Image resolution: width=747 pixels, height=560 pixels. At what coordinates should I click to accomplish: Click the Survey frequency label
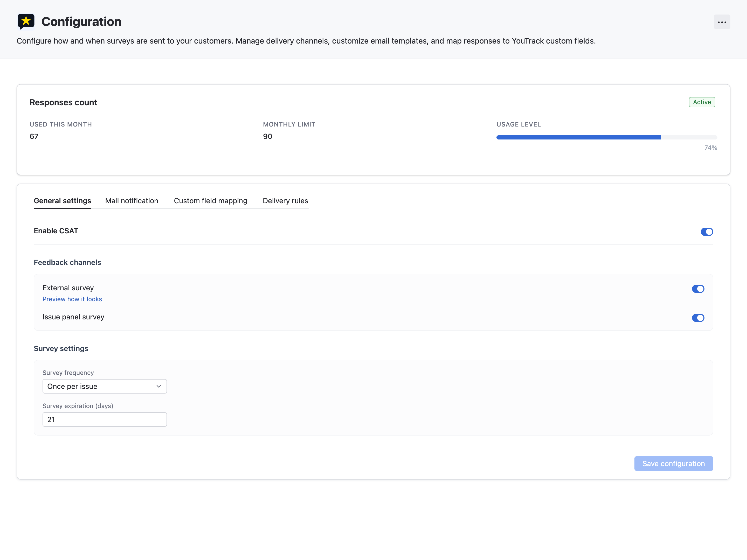68,373
